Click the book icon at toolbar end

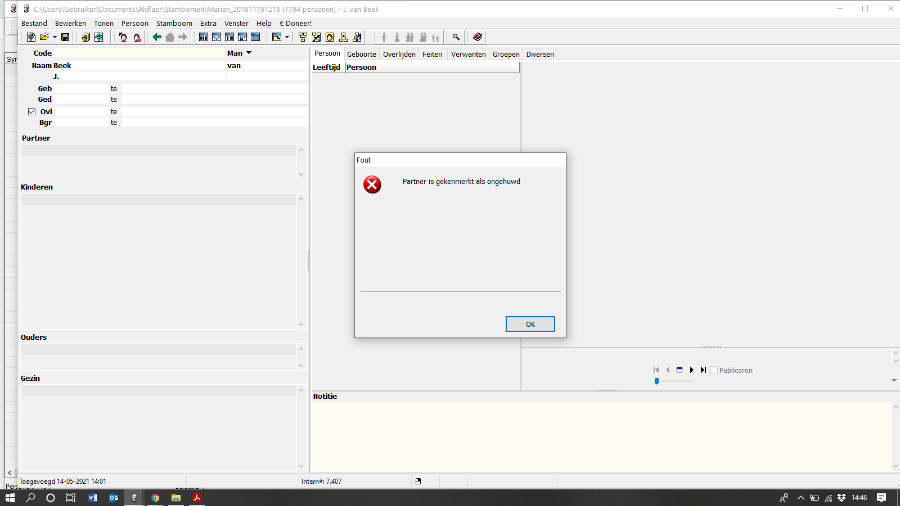[x=478, y=37]
